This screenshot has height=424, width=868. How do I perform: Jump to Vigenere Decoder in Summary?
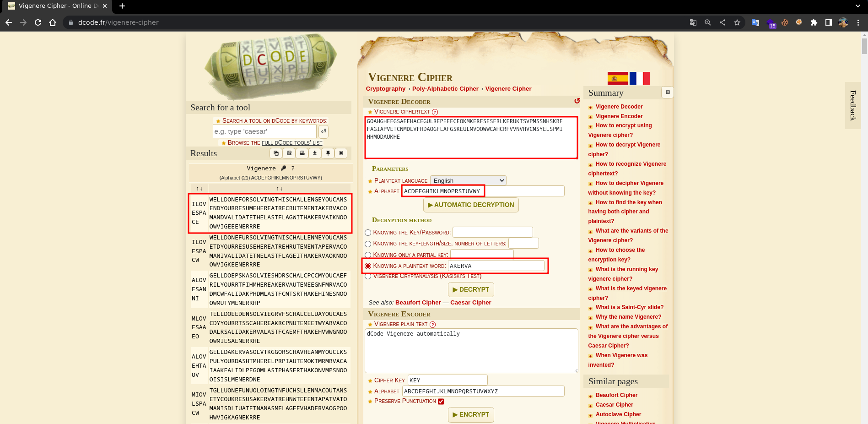(x=619, y=107)
